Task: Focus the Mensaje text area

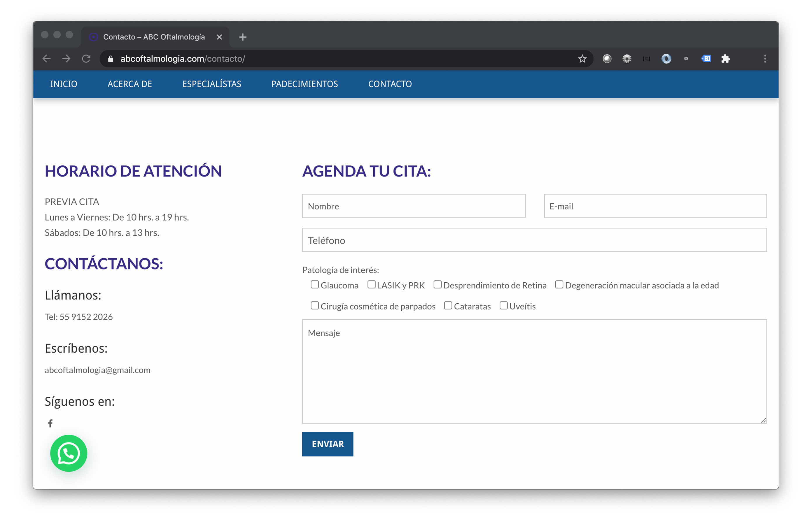Action: click(534, 371)
